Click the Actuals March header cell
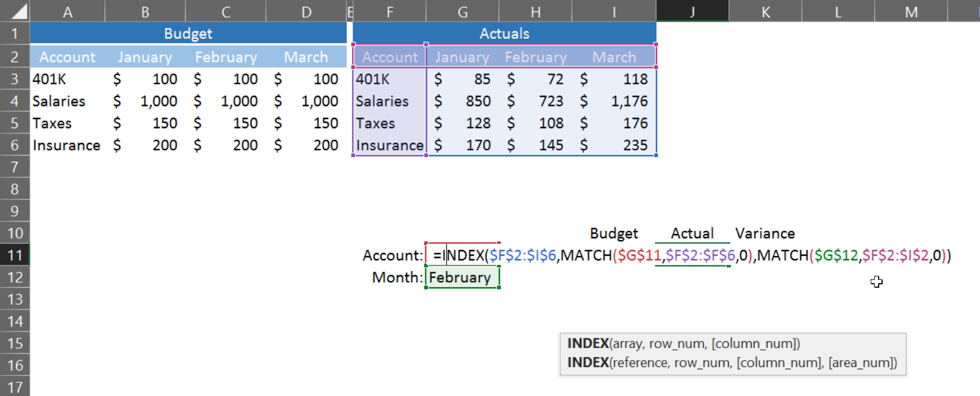This screenshot has height=396, width=980. coord(614,57)
